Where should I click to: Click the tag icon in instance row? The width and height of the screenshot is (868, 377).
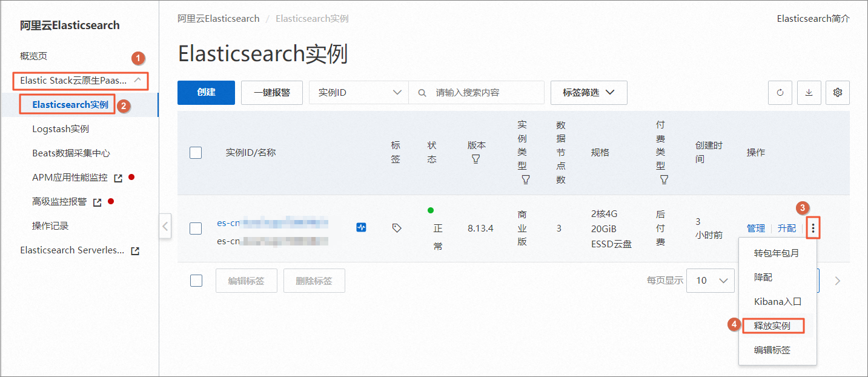pyautogui.click(x=397, y=228)
